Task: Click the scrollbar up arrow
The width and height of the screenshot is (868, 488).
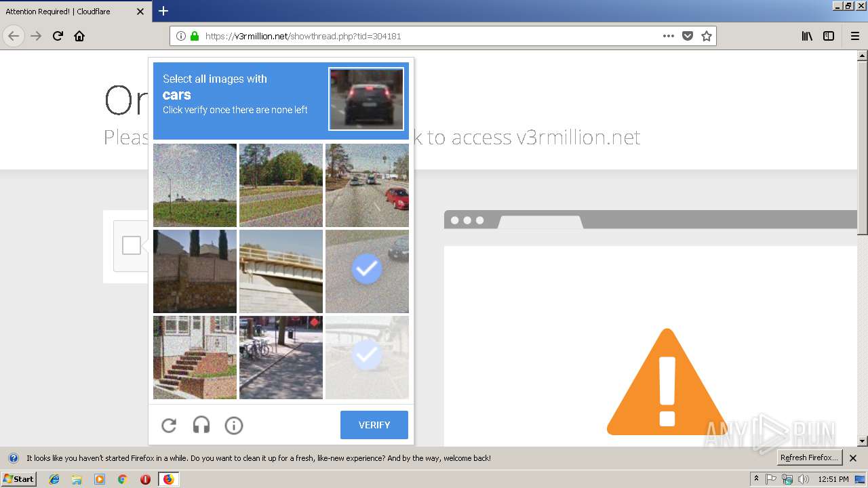Action: (863, 56)
